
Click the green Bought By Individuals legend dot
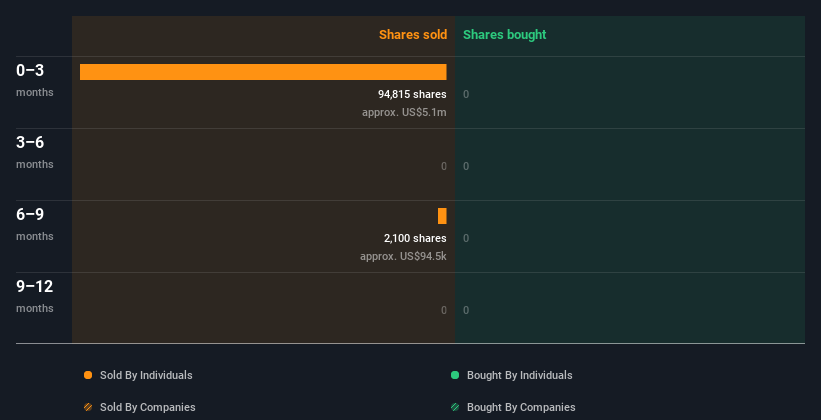455,375
